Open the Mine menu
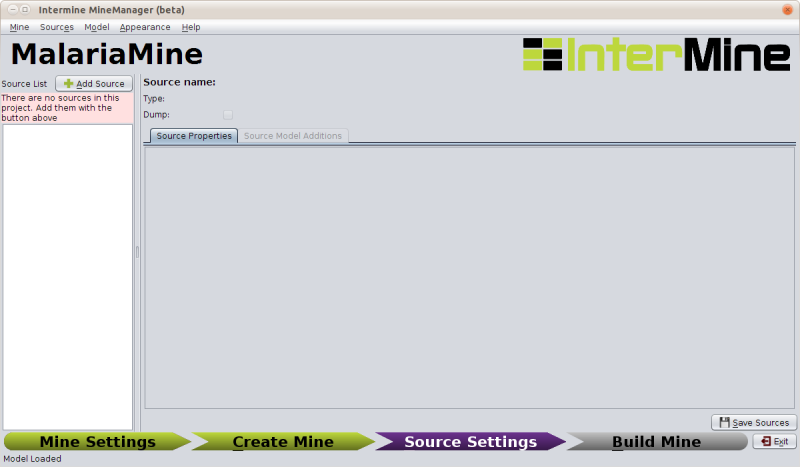This screenshot has height=467, width=800. (x=19, y=27)
